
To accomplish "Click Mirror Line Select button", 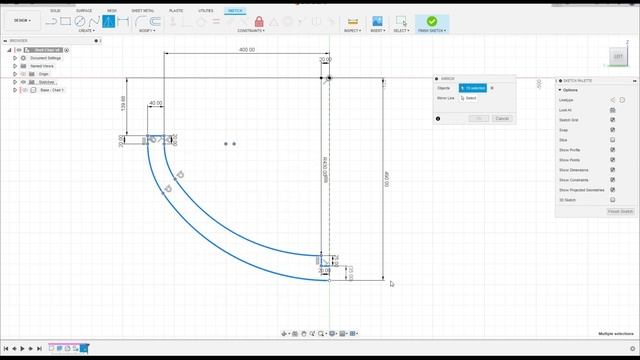I will [x=469, y=98].
